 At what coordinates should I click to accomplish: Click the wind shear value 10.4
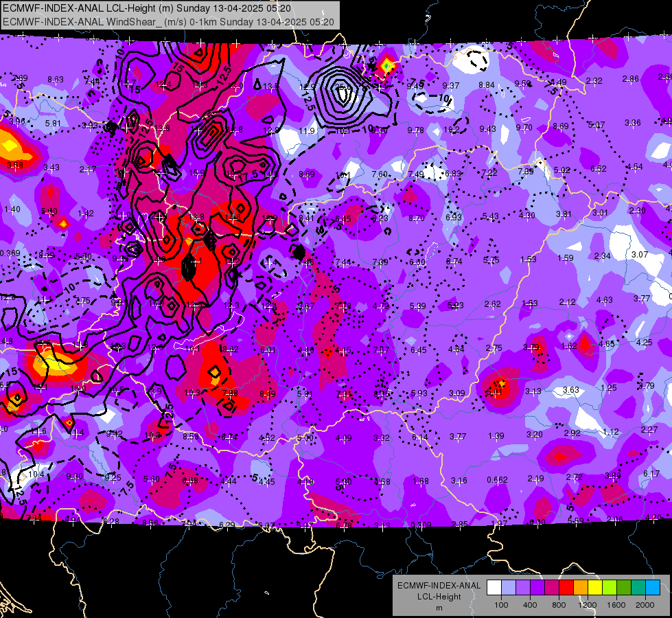point(36,474)
